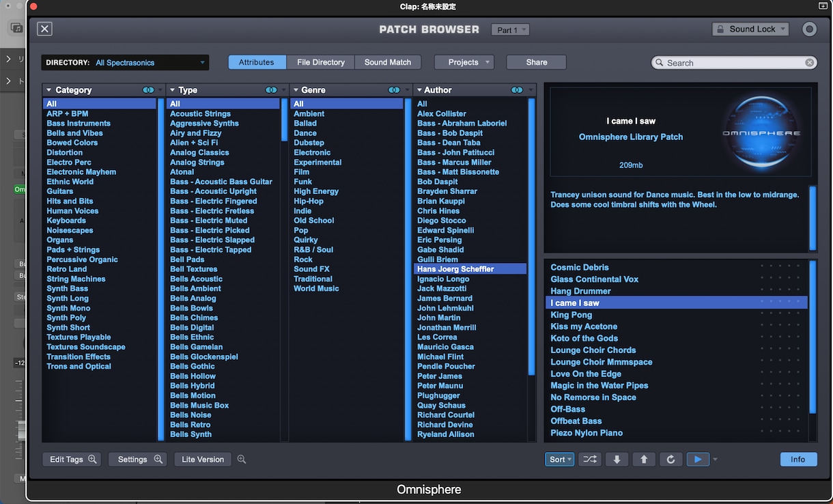This screenshot has height=504, width=833.
Task: Click the Info button
Action: (798, 460)
